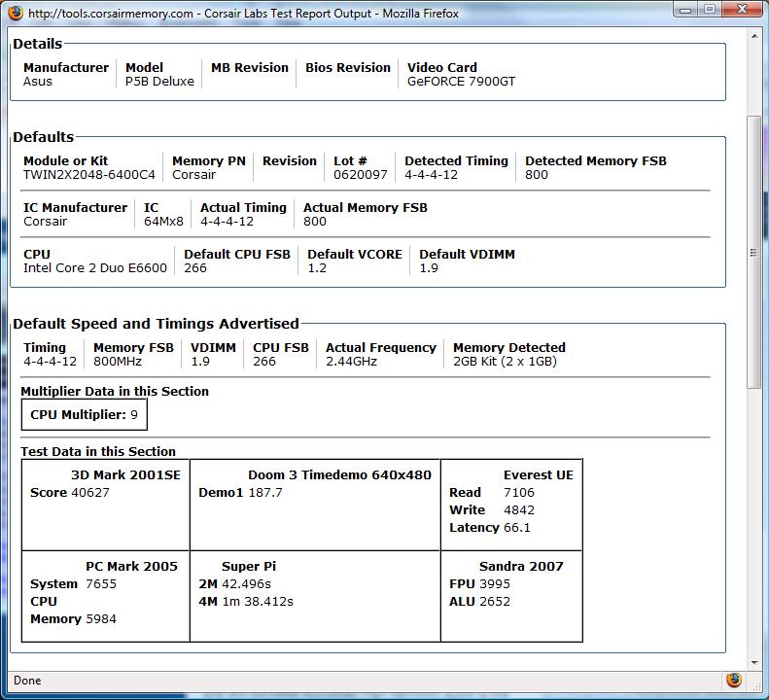Click the Sandra FPU value '3995'
The height and width of the screenshot is (700, 769).
tap(494, 583)
